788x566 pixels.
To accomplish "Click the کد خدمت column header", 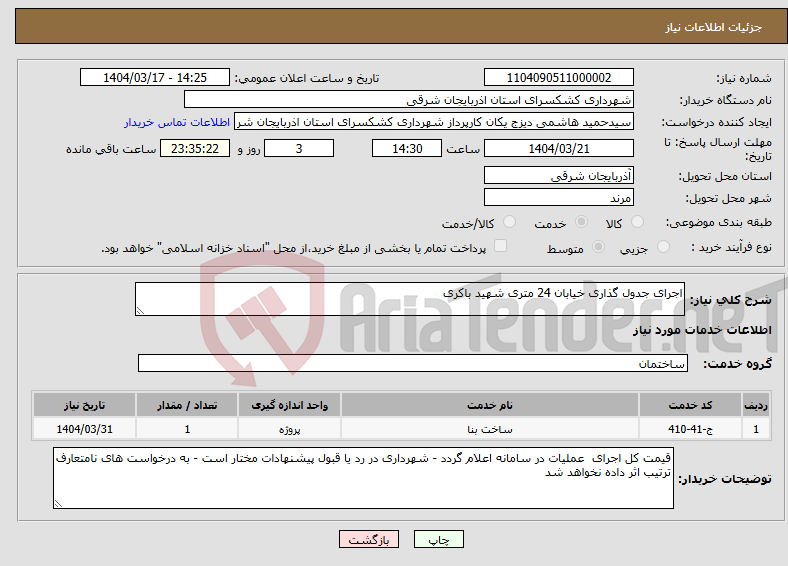I will point(691,405).
